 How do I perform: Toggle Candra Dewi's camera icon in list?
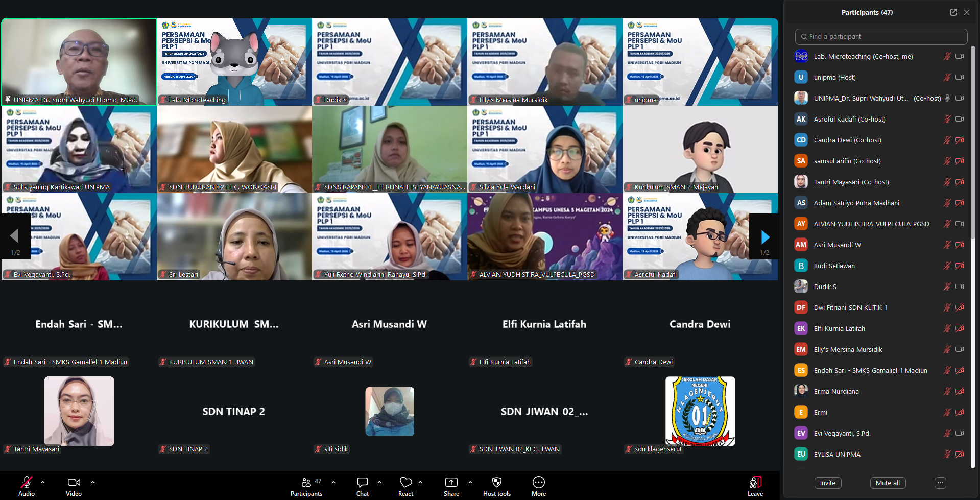[x=960, y=140]
